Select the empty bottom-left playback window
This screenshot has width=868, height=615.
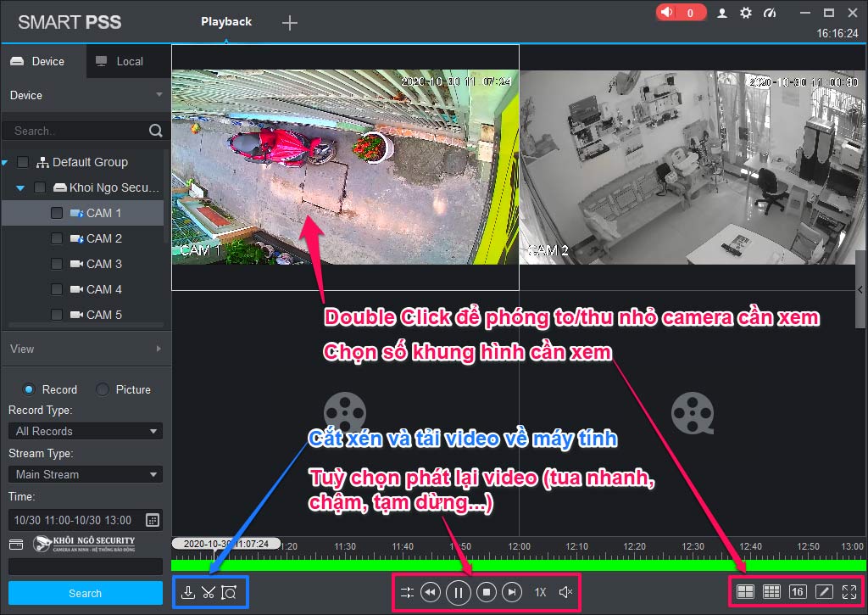click(346, 413)
